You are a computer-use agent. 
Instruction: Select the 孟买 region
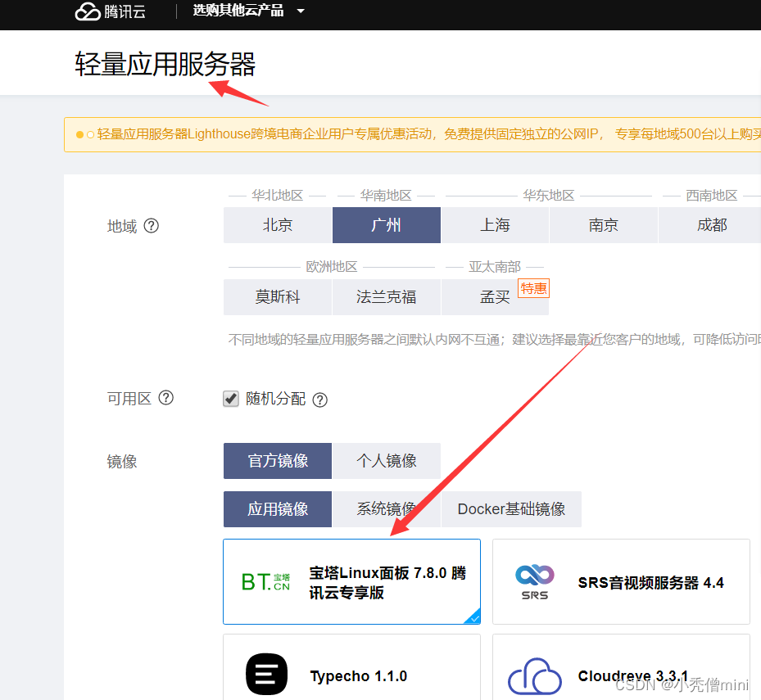tap(495, 297)
